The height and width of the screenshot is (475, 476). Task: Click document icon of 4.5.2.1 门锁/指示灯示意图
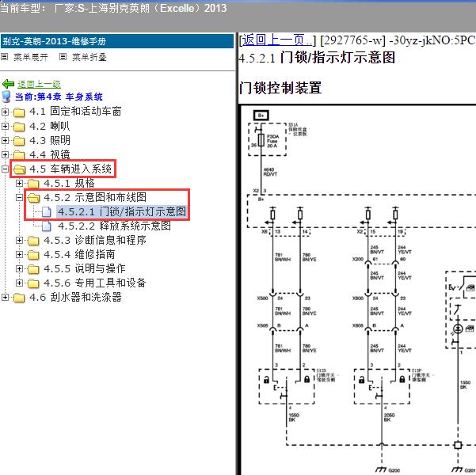[47, 211]
